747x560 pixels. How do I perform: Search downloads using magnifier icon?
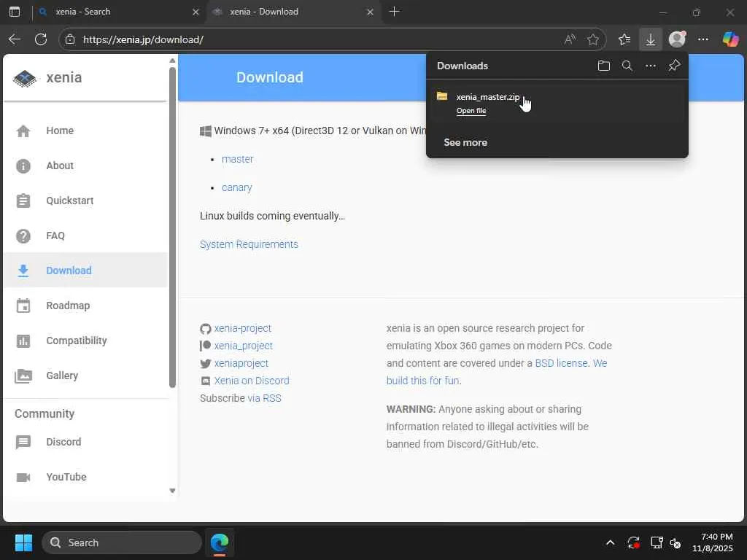(x=627, y=66)
